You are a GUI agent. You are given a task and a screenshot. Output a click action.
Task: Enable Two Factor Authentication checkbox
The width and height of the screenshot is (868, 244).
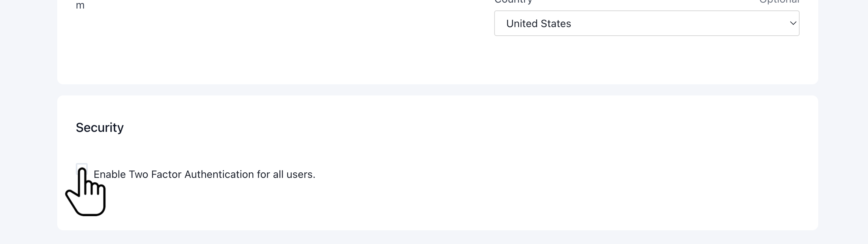pos(81,168)
